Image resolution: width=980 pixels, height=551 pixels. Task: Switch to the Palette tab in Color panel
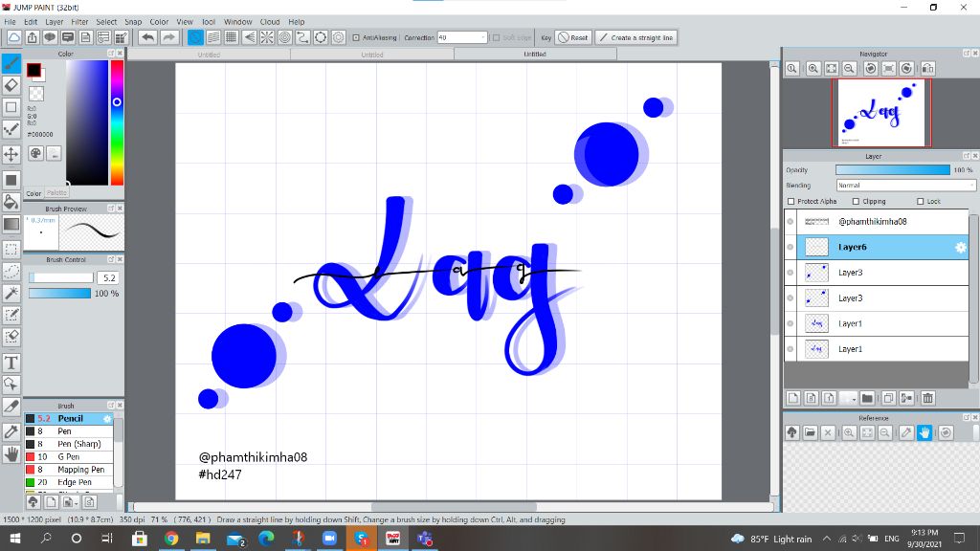(x=56, y=193)
